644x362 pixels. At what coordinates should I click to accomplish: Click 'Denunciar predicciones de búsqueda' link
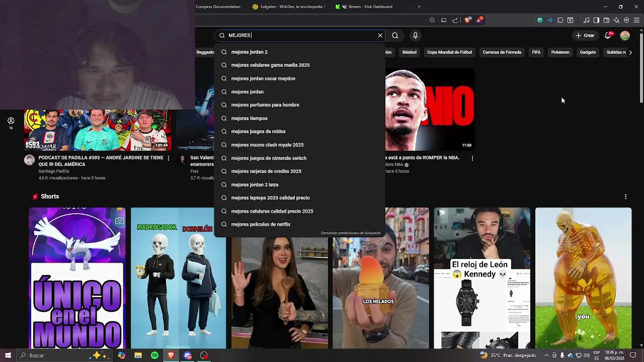(x=351, y=233)
